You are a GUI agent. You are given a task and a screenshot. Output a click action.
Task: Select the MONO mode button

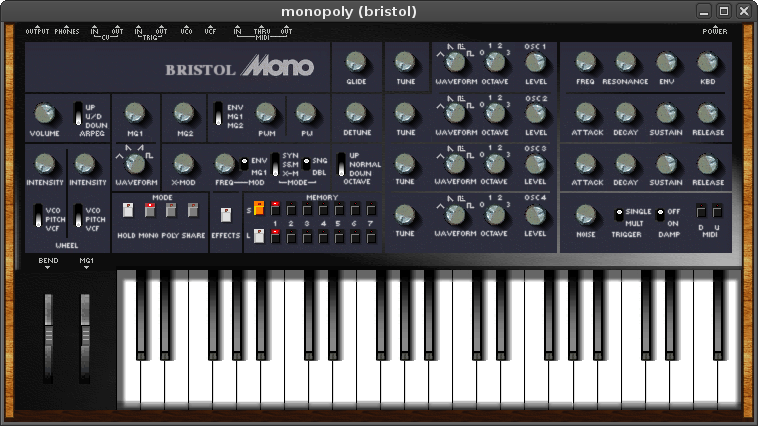[150, 210]
